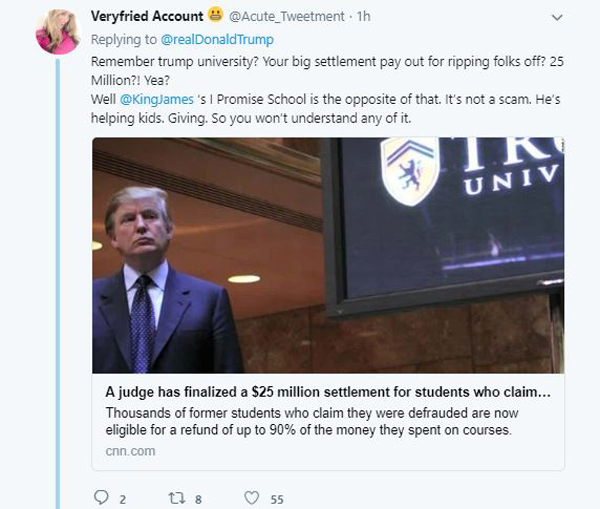The width and height of the screenshot is (600, 509).
Task: Open the Trump University article image
Action: (x=328, y=255)
